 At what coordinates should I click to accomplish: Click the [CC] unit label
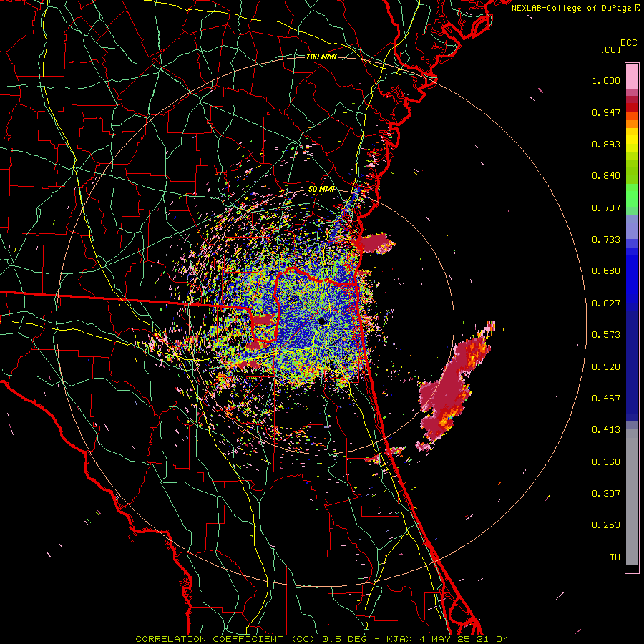click(610, 49)
